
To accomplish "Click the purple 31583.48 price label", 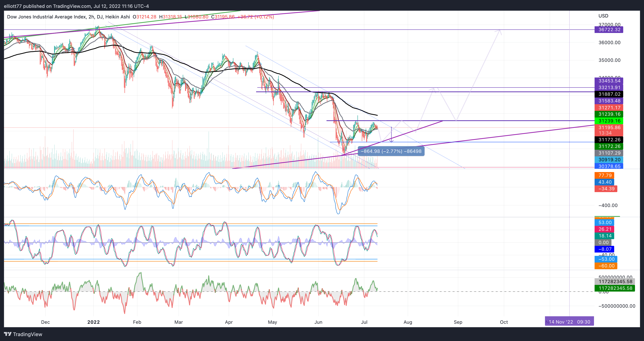I will point(609,101).
